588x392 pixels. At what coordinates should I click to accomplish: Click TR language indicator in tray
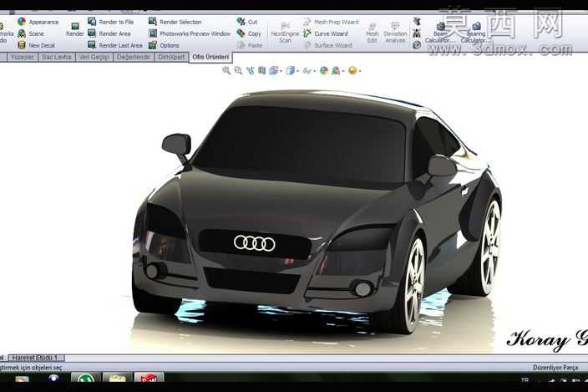(x=525, y=380)
